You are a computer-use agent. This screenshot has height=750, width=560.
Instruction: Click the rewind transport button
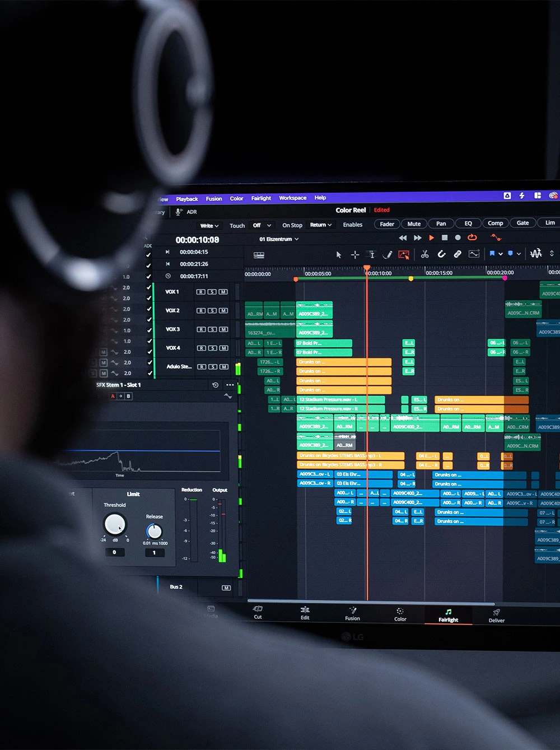(403, 238)
